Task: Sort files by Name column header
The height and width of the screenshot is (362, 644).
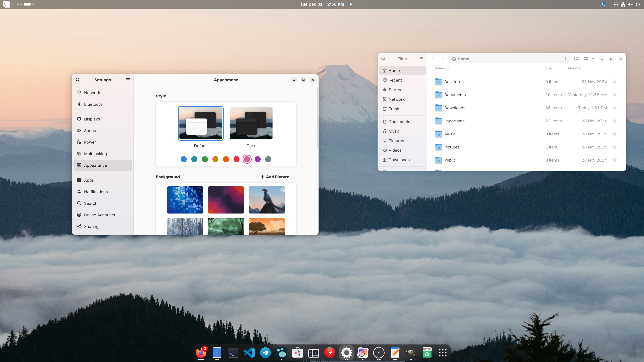Action: (439, 68)
